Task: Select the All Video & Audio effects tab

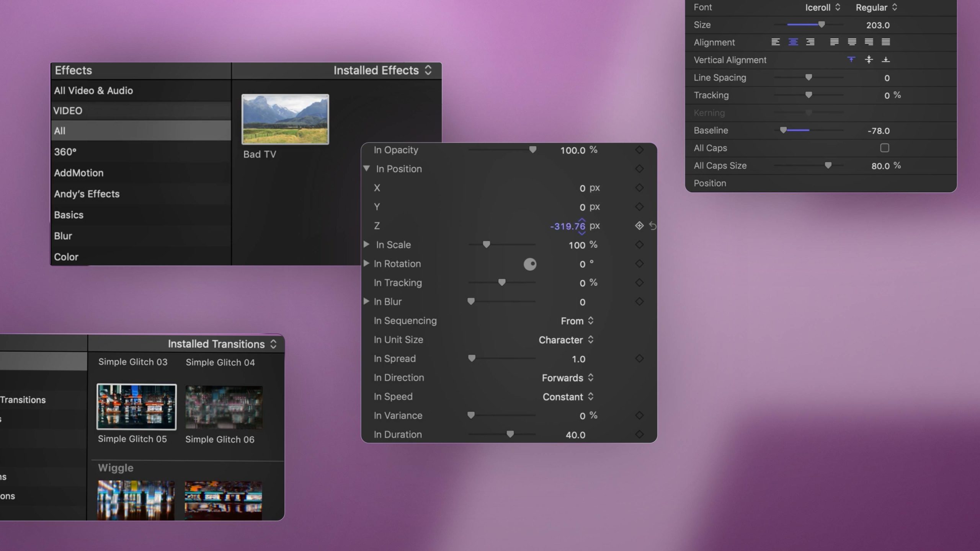Action: click(93, 90)
